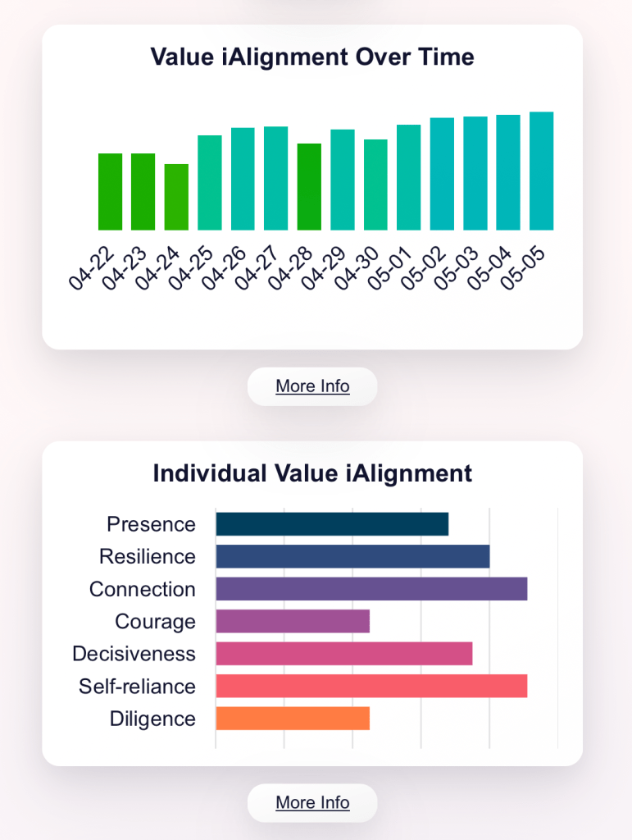The image size is (632, 840).
Task: Click the Self-reliance red bar
Action: pos(369,686)
